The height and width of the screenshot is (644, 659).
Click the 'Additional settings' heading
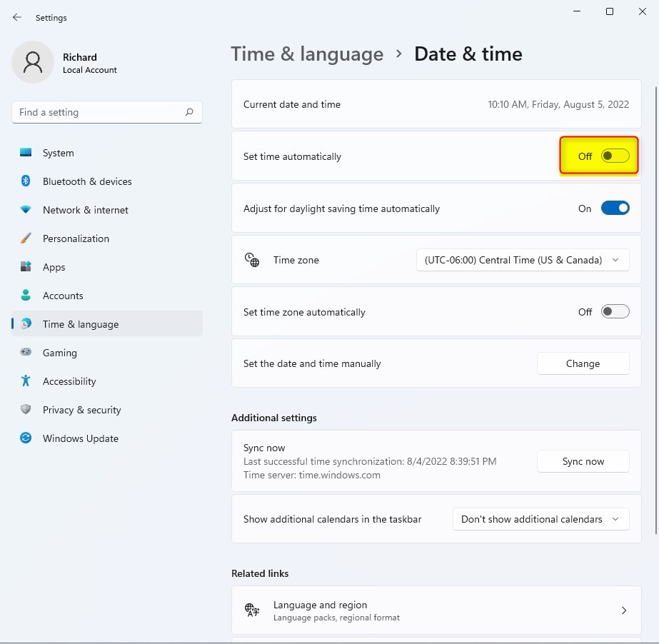point(274,418)
